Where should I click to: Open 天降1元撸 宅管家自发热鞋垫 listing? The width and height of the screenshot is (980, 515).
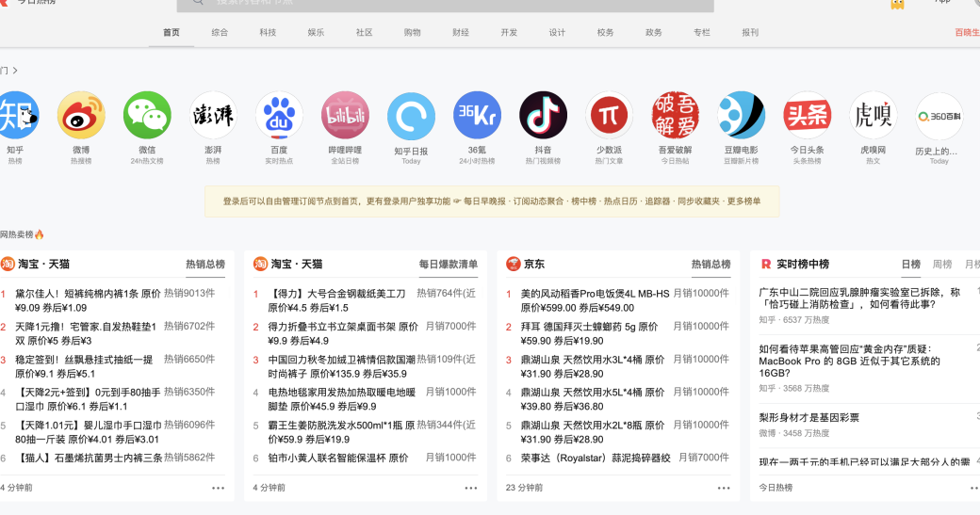coord(86,333)
